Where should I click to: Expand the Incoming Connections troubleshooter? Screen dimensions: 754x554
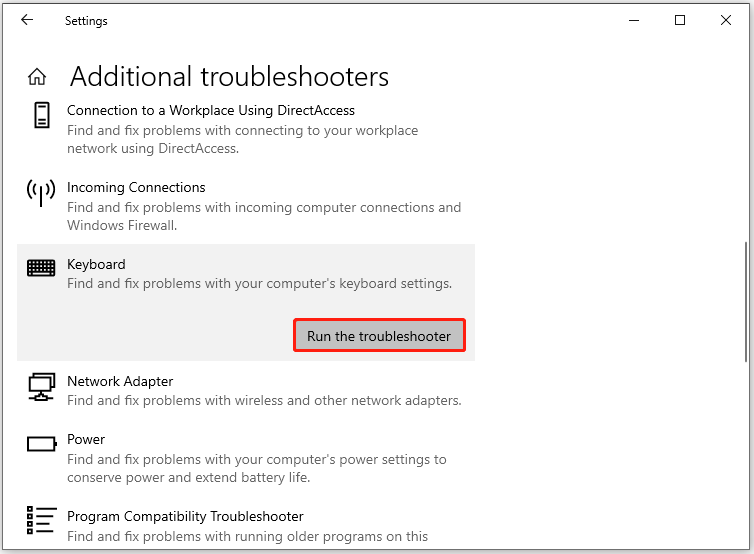coord(136,187)
